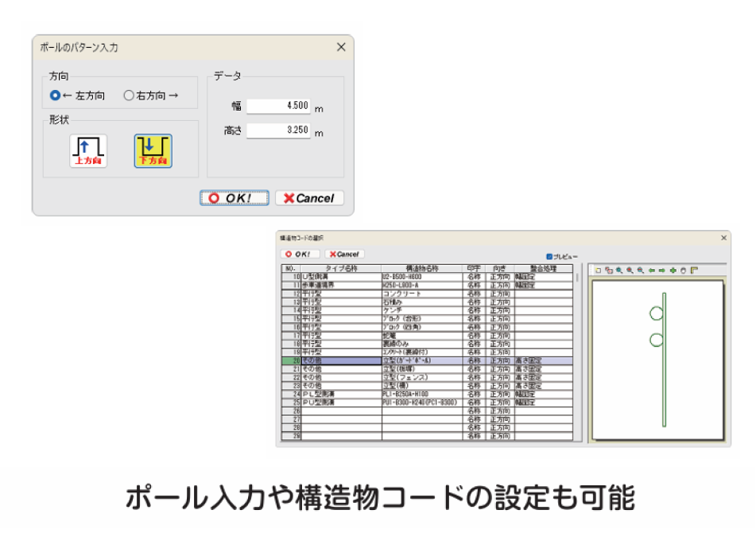Select the hand pan tool icon
This screenshot has width=756, height=545.
pyautogui.click(x=683, y=271)
